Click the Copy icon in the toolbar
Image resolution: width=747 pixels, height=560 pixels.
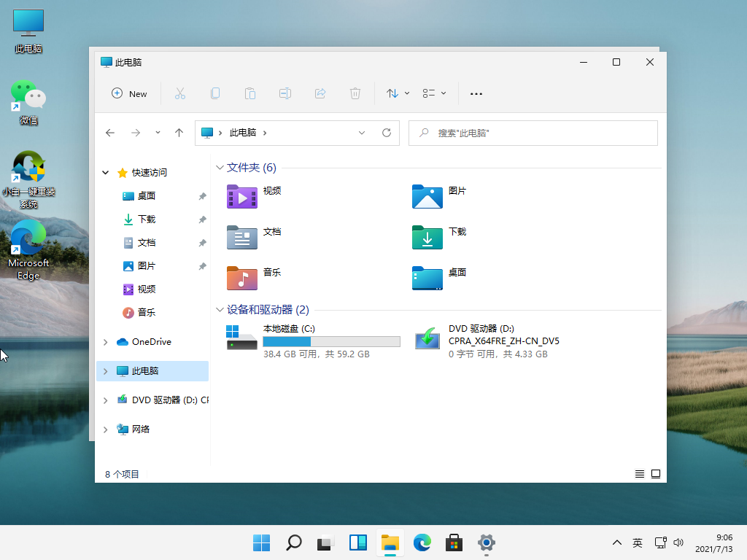(215, 93)
